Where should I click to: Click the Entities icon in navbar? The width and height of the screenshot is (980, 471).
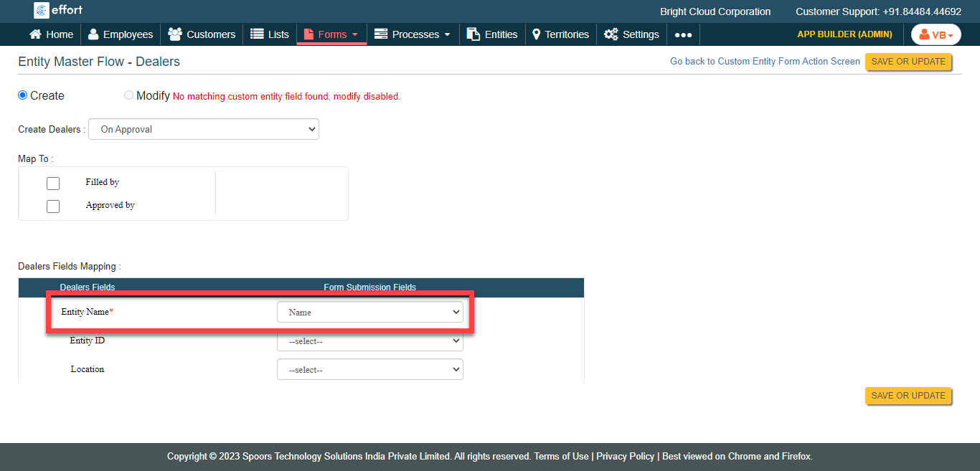[473, 34]
